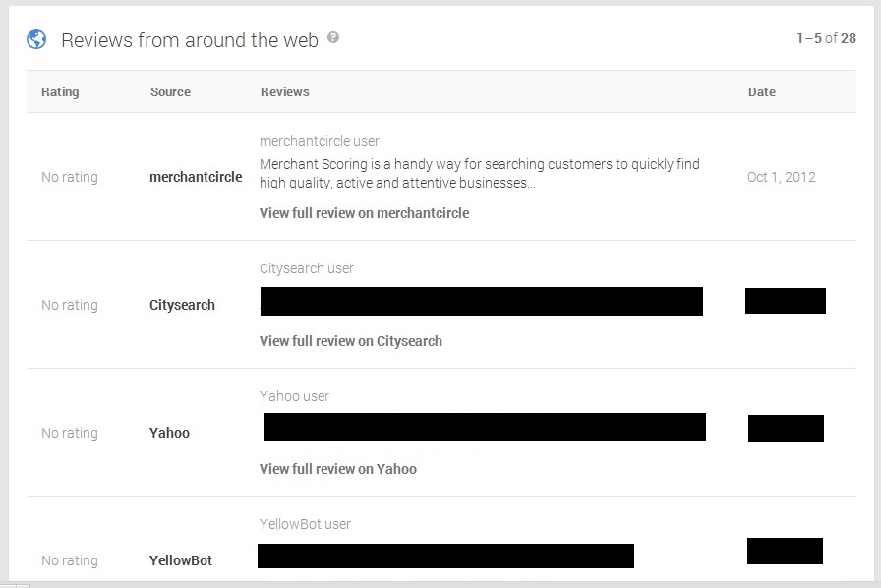Click the merchantcircle user reviewer label
881x588 pixels.
coord(320,141)
